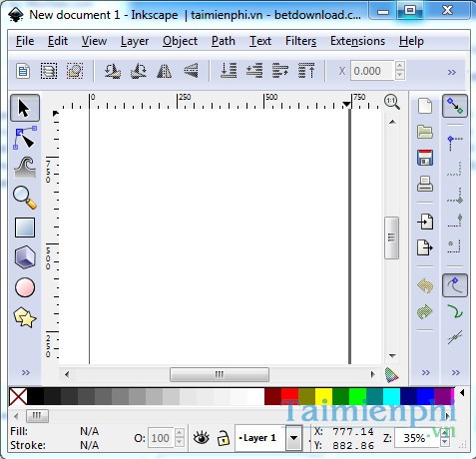The image size is (476, 459).
Task: Select the 3D Box tool
Action: coord(25,257)
